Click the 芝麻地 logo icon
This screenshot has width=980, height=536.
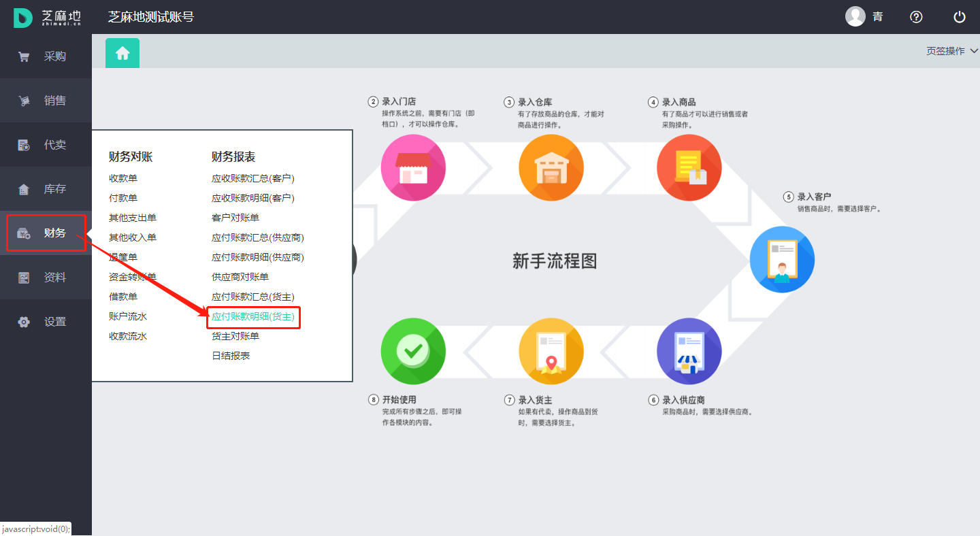23,18
